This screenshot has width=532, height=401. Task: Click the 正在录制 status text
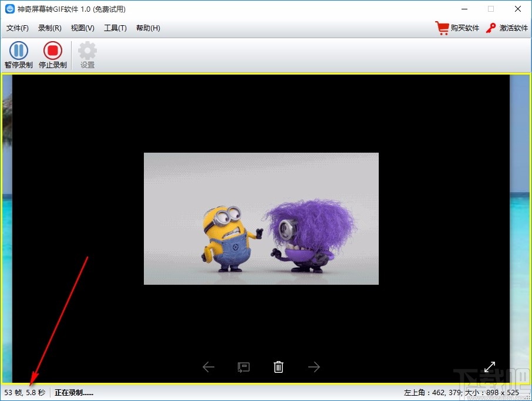74,393
